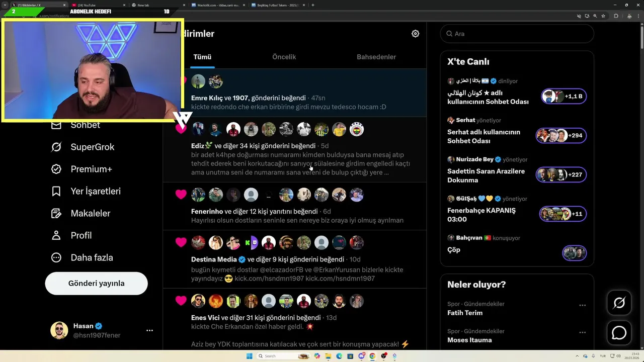Viewport: 644px width, 362px height.
Task: Switch to the New tab browser tab
Action: coord(157,5)
